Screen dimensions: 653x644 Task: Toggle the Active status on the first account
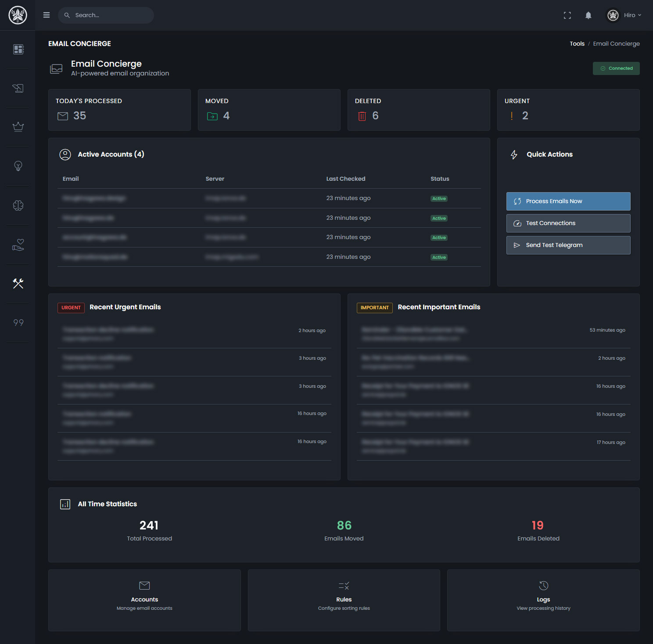pos(439,198)
